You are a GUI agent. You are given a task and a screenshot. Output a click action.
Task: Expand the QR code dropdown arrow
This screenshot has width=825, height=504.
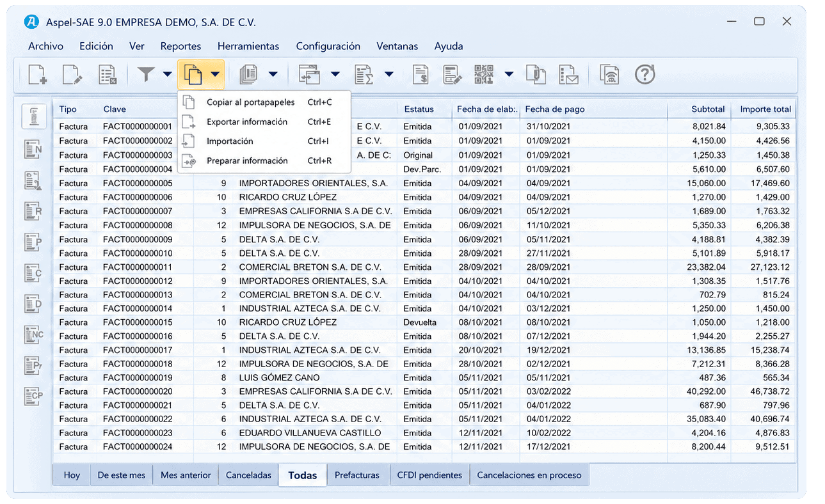[509, 74]
